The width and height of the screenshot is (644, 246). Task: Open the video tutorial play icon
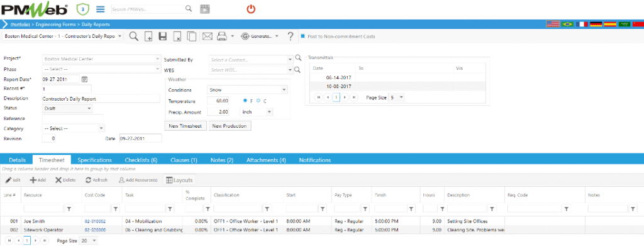[204, 9]
